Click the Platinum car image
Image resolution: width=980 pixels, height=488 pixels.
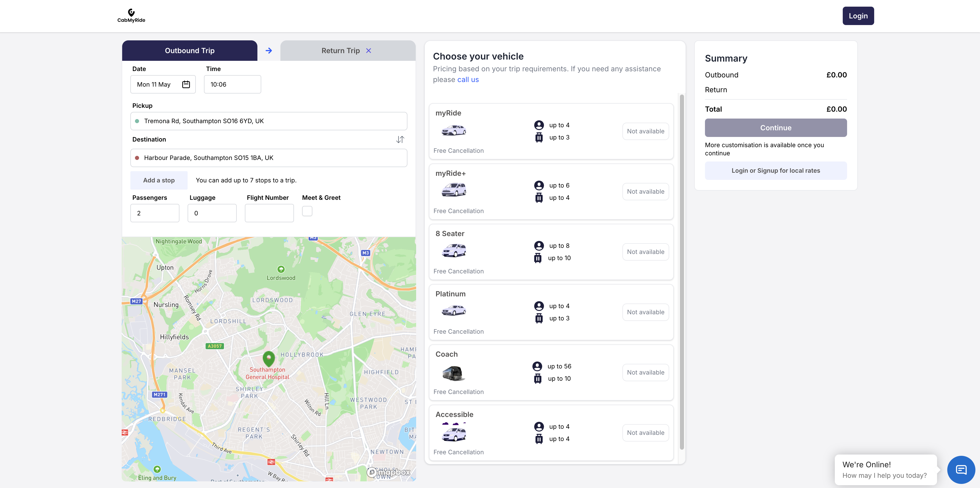click(x=453, y=310)
